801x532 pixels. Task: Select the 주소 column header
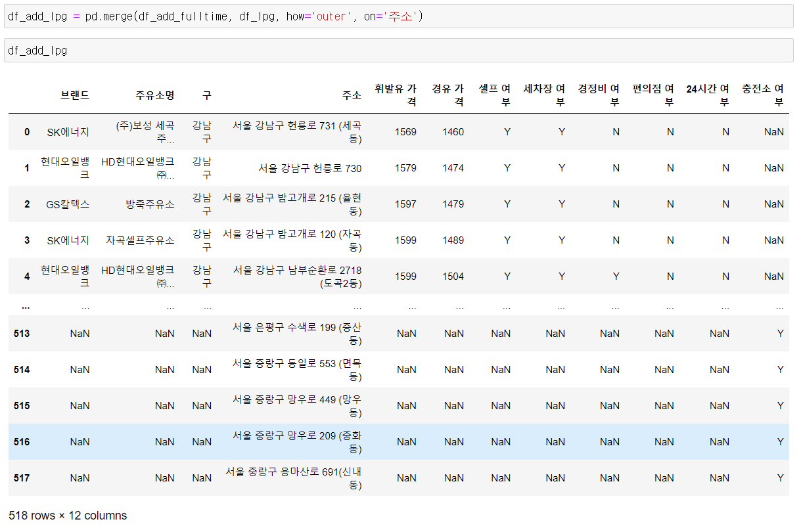[352, 95]
